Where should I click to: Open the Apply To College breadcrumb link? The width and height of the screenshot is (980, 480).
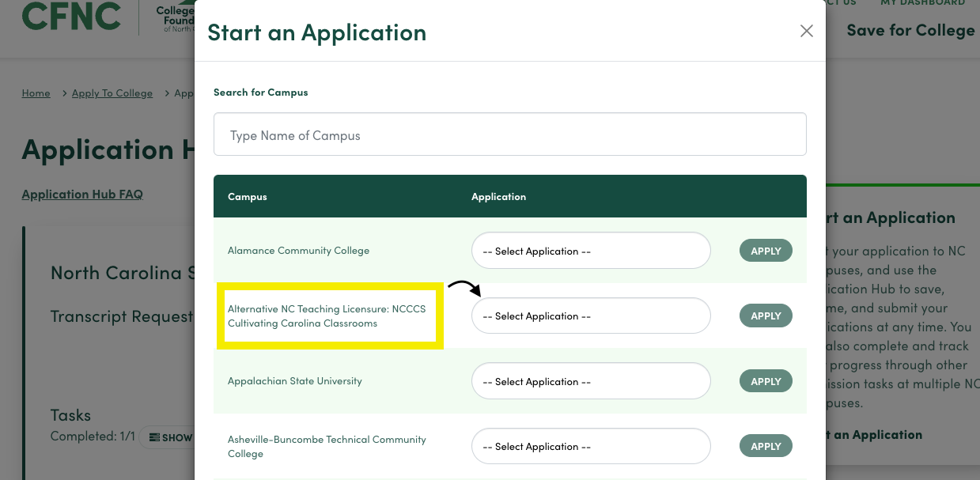[x=112, y=93]
